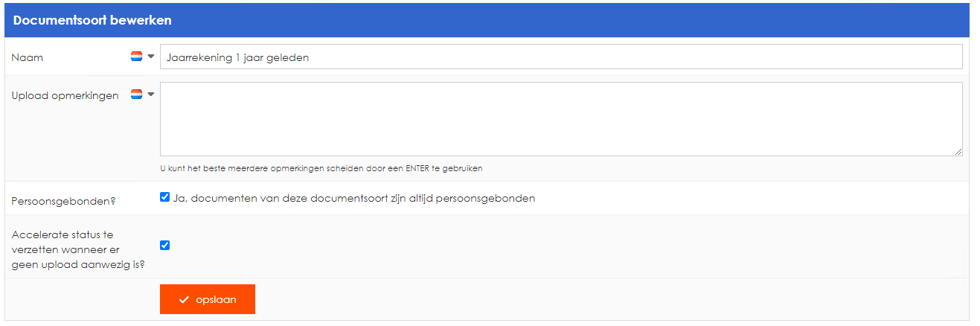Open the language arrow next to Naam

pyautogui.click(x=150, y=57)
